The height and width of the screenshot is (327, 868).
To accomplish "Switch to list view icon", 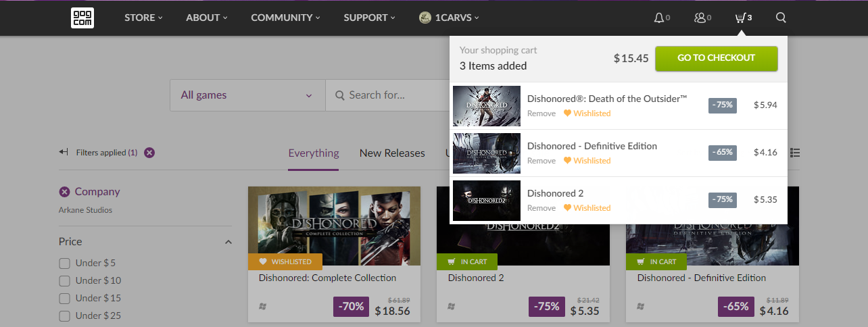I will tap(795, 153).
